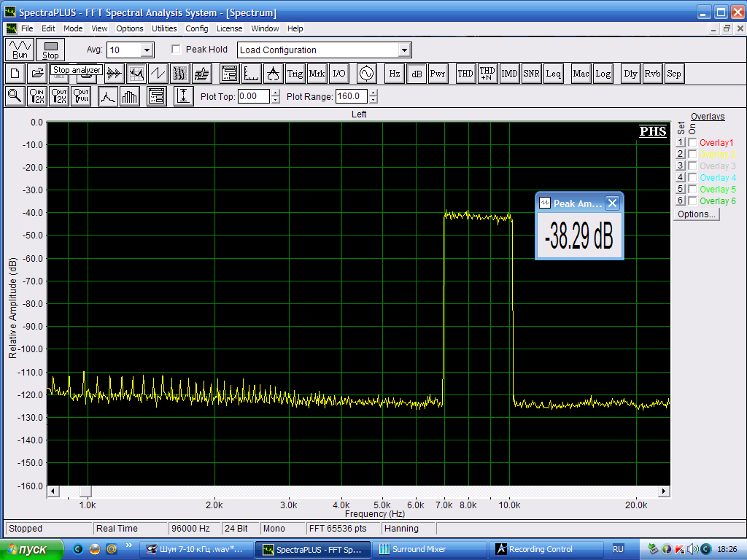Screen dimensions: 747x560
Task: Click the Run analyzer button
Action: point(20,50)
